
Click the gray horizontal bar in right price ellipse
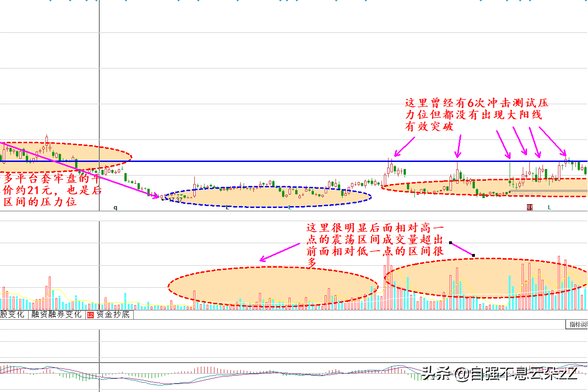[549, 191]
